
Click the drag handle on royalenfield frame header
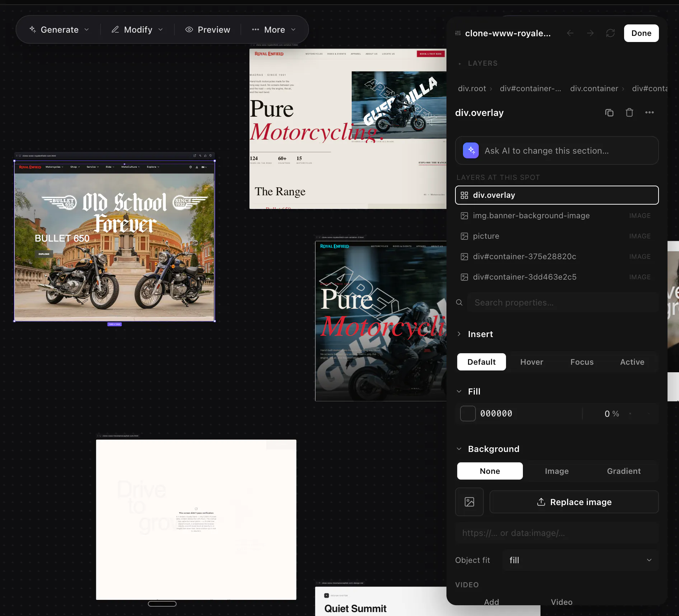pos(17,156)
